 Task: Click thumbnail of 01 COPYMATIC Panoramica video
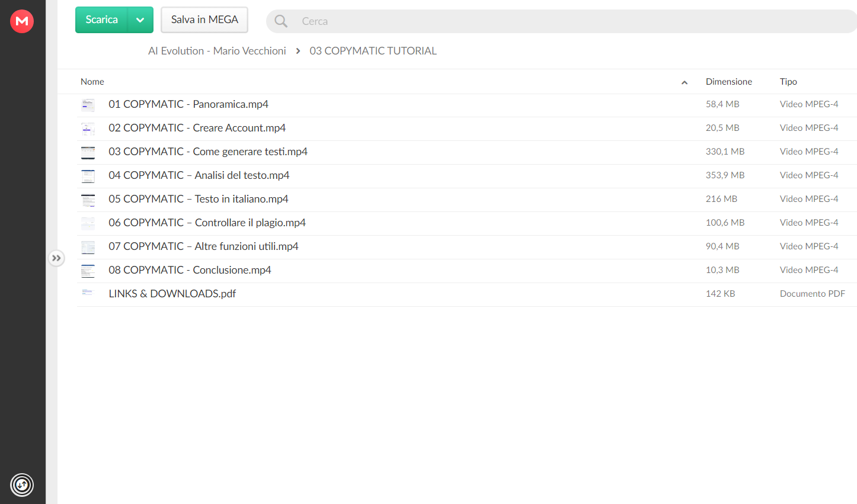pos(88,105)
